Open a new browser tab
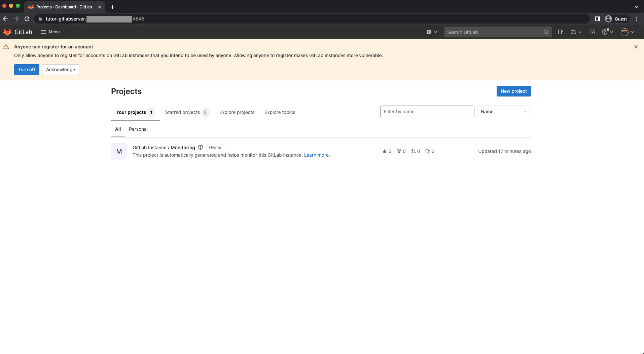Screen dimensions: 644x354 tap(112, 7)
